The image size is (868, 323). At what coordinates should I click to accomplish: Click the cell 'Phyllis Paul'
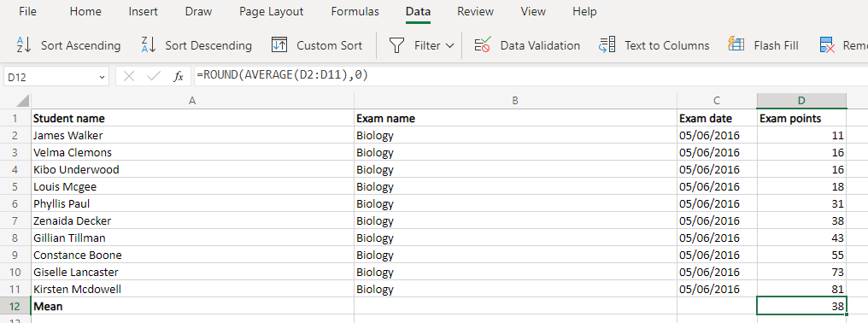coord(192,203)
